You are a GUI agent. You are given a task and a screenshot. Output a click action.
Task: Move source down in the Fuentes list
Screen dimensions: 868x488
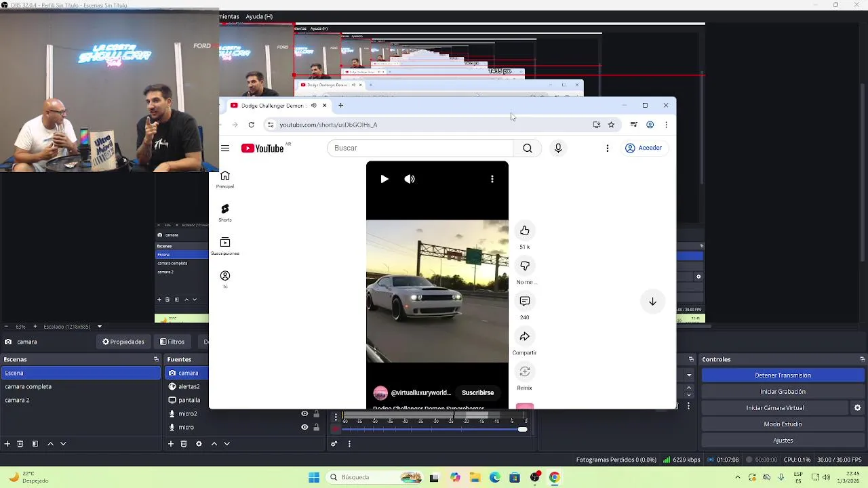click(227, 444)
